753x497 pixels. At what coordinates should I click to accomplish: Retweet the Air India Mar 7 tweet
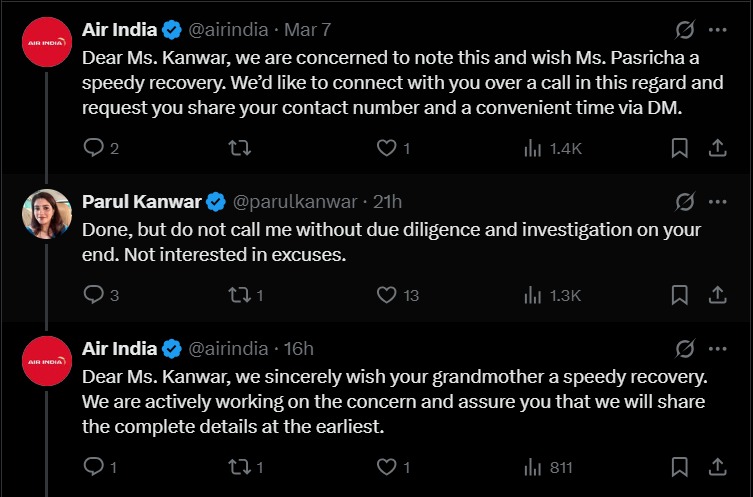tap(240, 148)
